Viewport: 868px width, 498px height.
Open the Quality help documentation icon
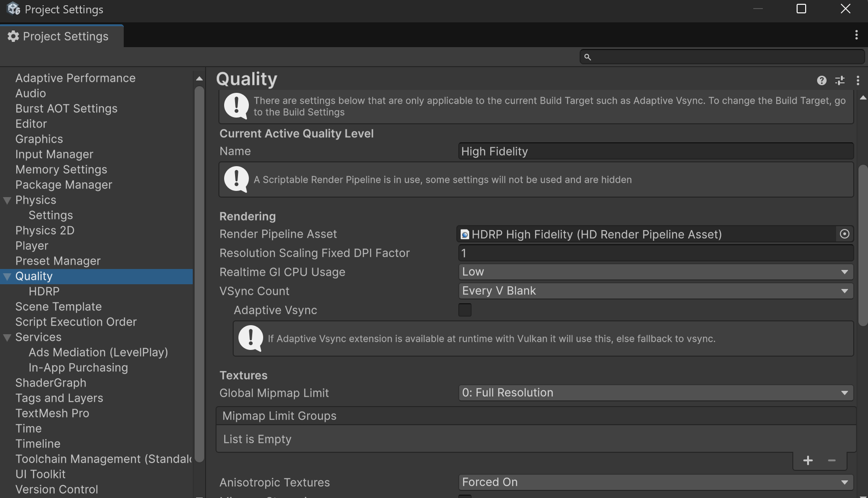(821, 80)
